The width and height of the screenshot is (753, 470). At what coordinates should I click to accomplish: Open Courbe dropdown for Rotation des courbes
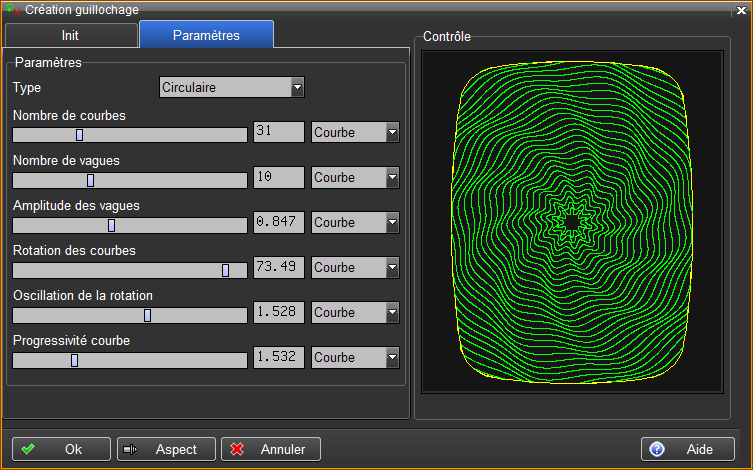click(355, 267)
